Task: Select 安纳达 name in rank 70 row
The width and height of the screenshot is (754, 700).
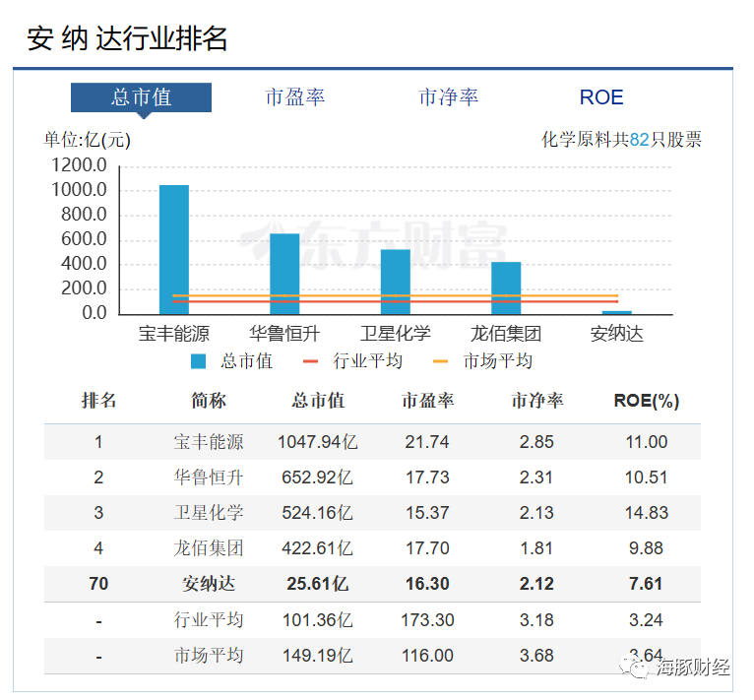Action: coord(209,584)
